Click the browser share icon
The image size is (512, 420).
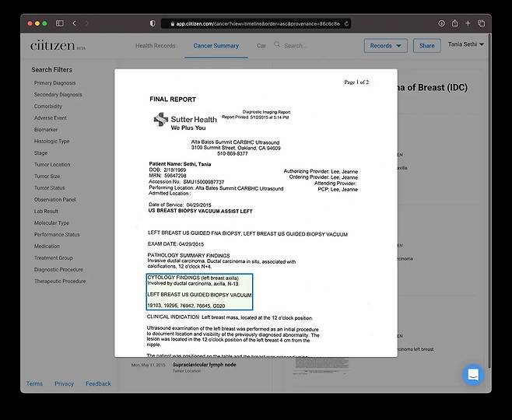click(x=454, y=23)
